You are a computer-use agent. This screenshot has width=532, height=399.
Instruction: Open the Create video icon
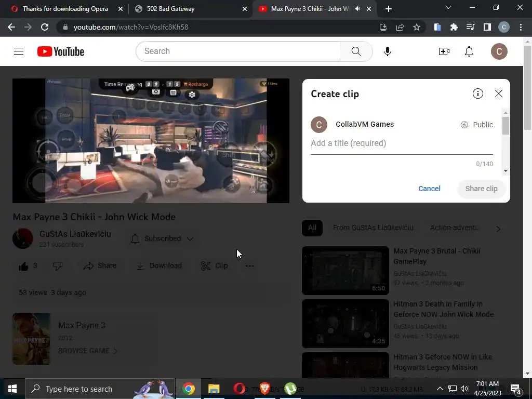click(444, 51)
